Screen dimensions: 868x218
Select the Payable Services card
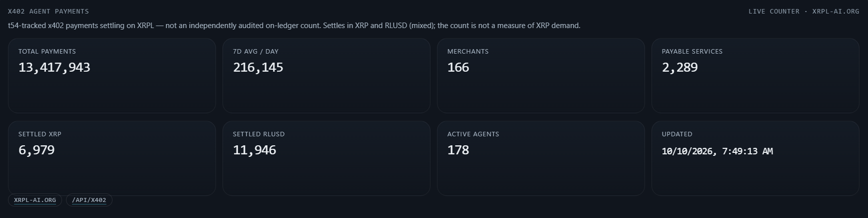pos(755,76)
